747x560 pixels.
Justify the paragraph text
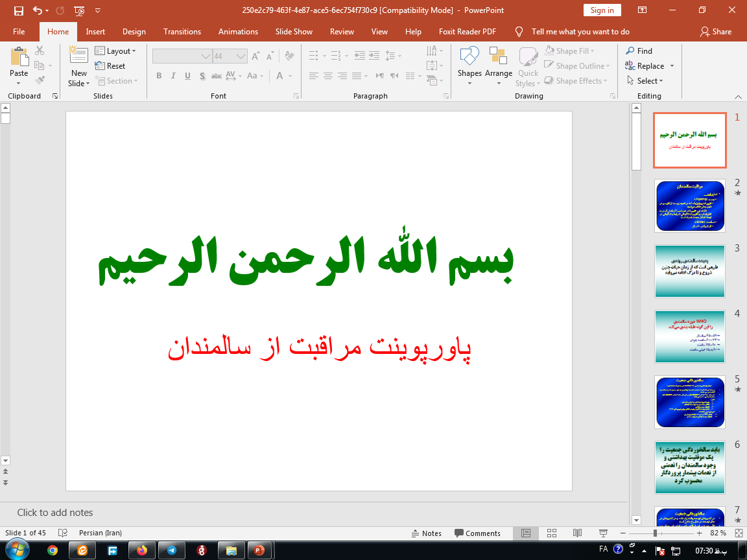[x=357, y=76]
